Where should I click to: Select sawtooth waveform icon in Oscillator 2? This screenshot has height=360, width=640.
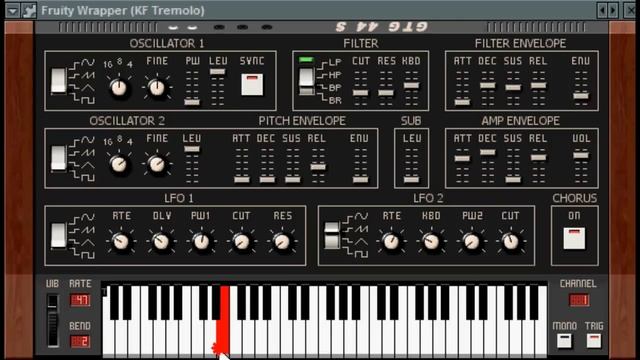click(88, 153)
